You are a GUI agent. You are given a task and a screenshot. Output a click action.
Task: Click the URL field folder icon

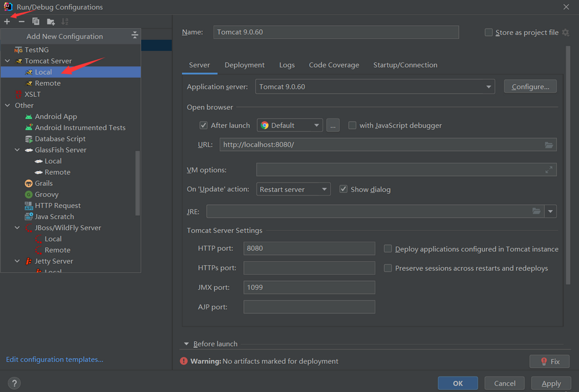(549, 145)
